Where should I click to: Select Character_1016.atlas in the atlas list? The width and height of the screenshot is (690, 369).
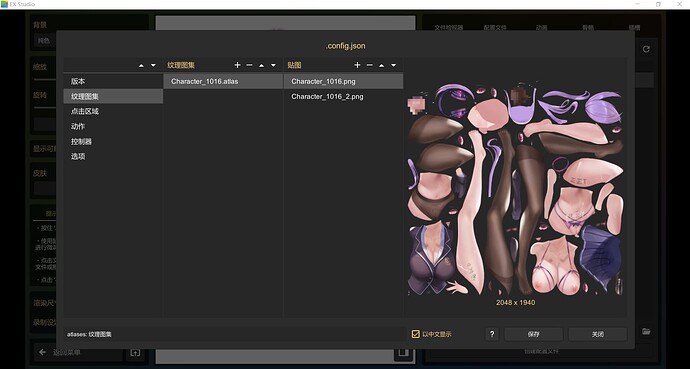(223, 81)
